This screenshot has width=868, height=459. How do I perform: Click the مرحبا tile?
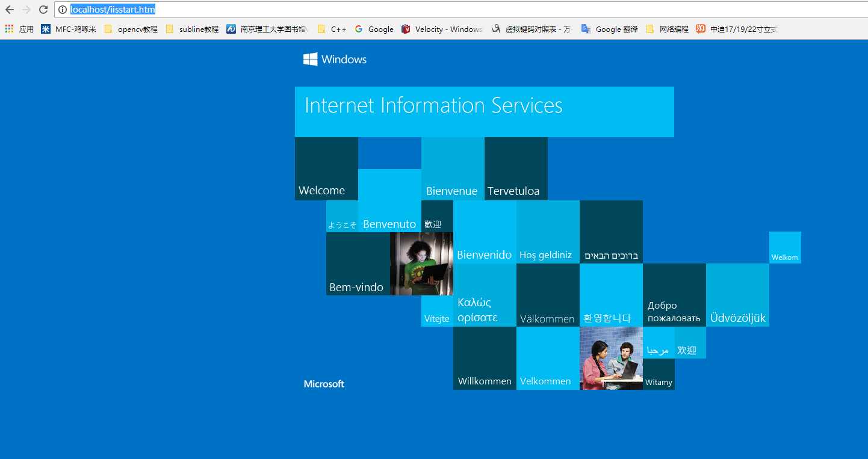pyautogui.click(x=659, y=342)
